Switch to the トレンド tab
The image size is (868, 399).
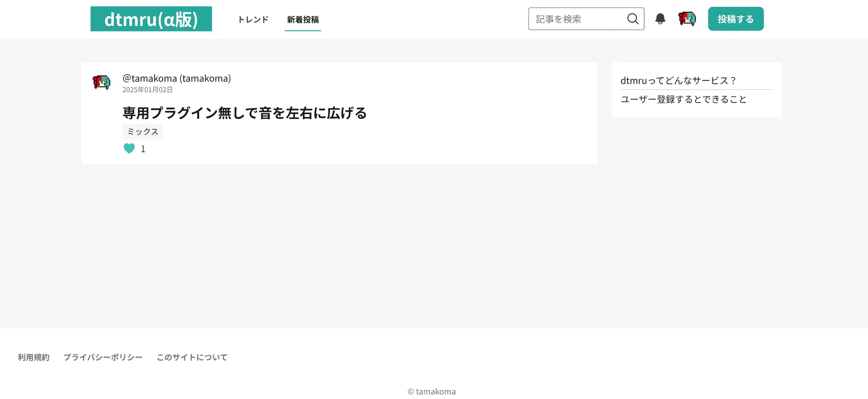click(x=252, y=19)
